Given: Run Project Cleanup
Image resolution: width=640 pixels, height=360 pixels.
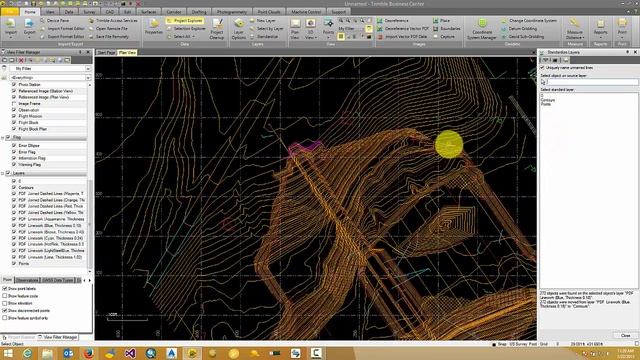Looking at the screenshot, I should (217, 29).
